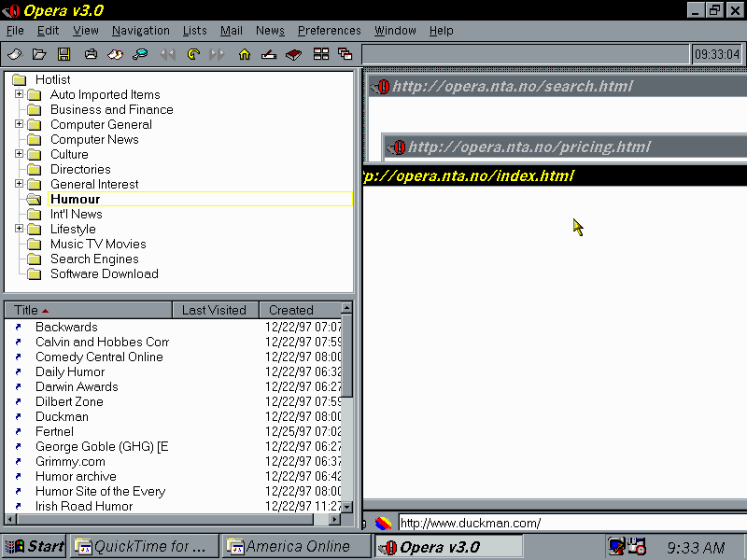This screenshot has width=747, height=560.
Task: Expand the Computer General folder node
Action: point(19,124)
